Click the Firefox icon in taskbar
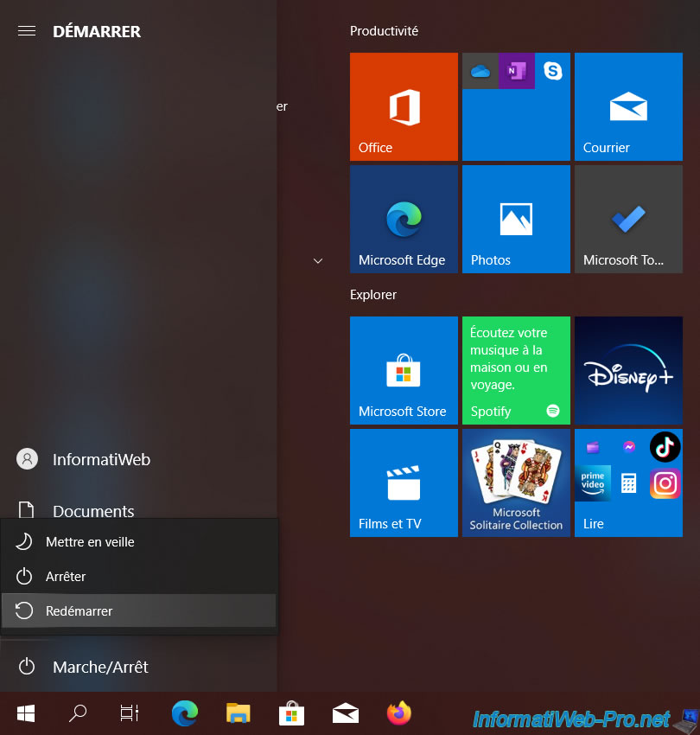 [398, 713]
